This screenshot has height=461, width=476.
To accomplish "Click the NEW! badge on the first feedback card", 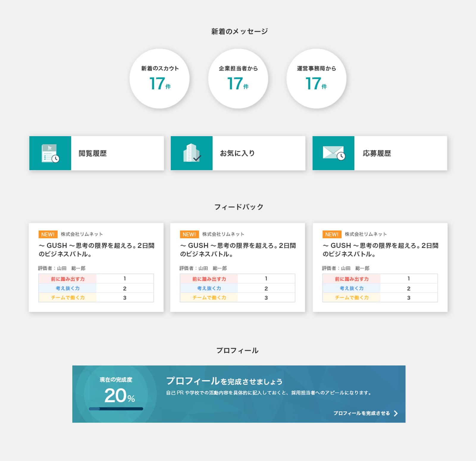I will (x=48, y=234).
